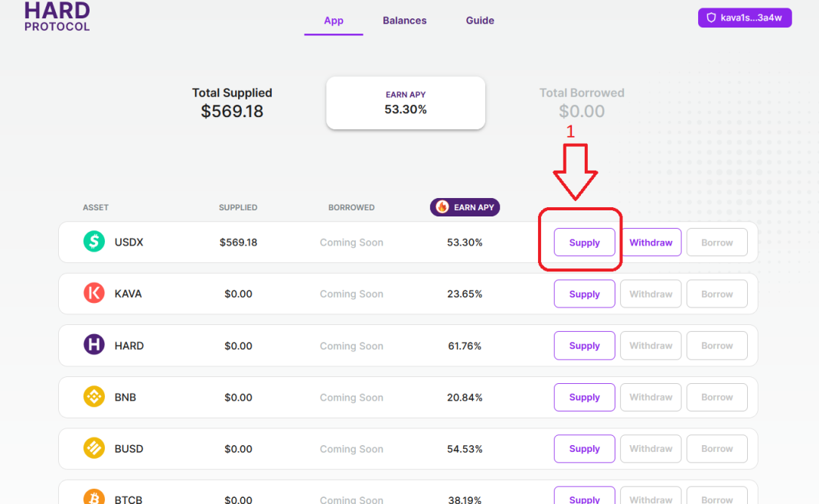Click the HARD token icon

click(94, 345)
